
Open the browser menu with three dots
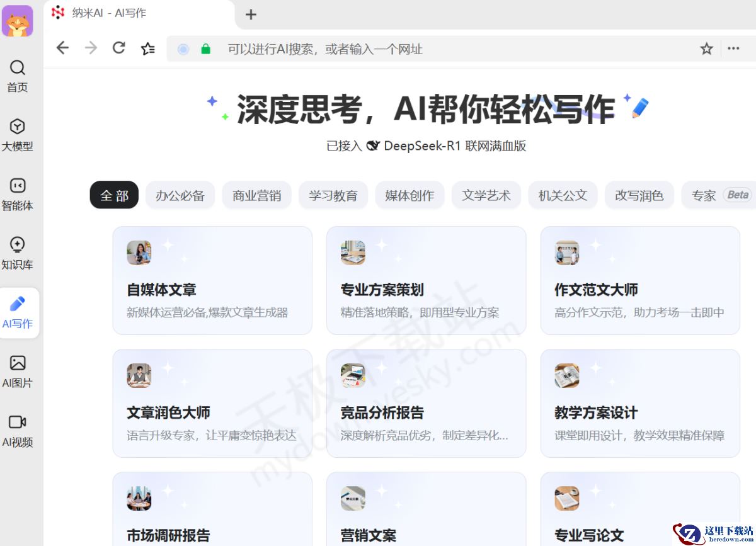point(733,48)
